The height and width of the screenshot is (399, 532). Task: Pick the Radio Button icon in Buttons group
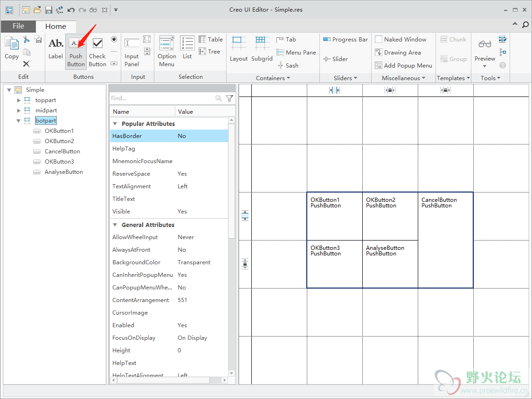pyautogui.click(x=114, y=39)
